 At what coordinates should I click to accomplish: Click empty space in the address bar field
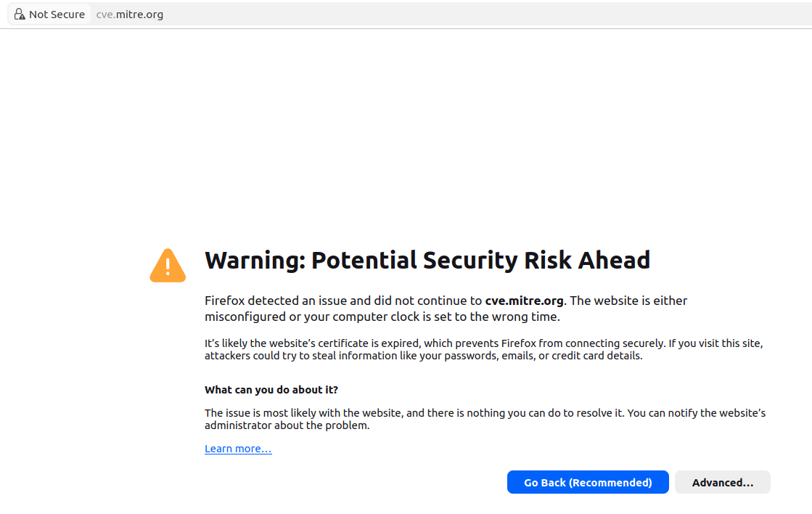[466, 15]
